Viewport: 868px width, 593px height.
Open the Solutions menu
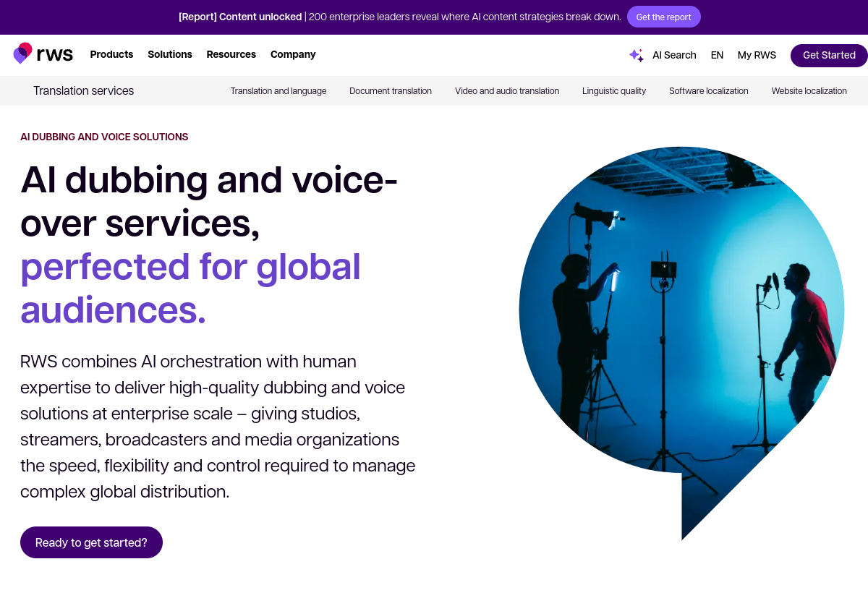170,54
